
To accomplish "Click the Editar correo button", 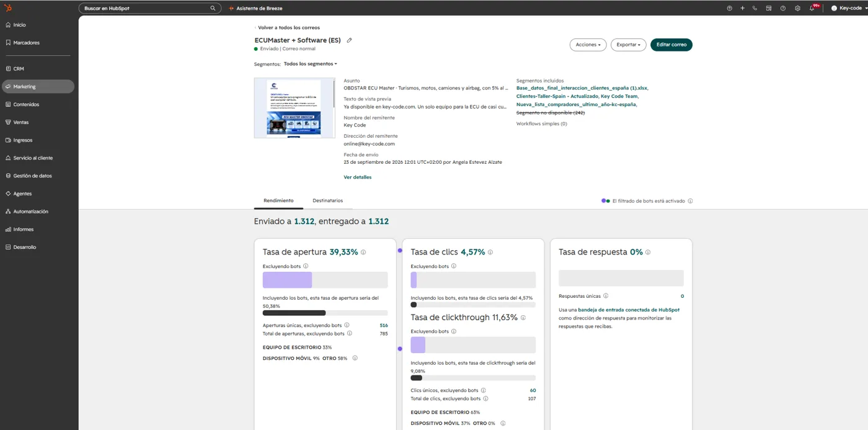I will 671,45.
